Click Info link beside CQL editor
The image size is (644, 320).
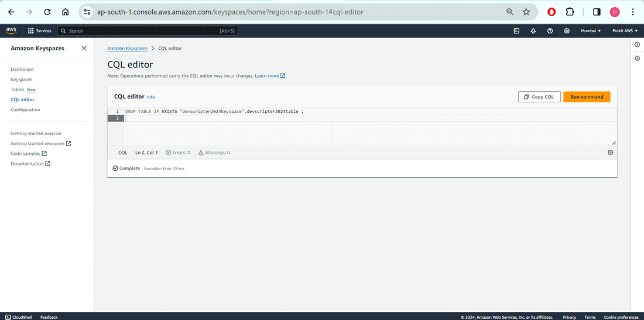pos(150,97)
